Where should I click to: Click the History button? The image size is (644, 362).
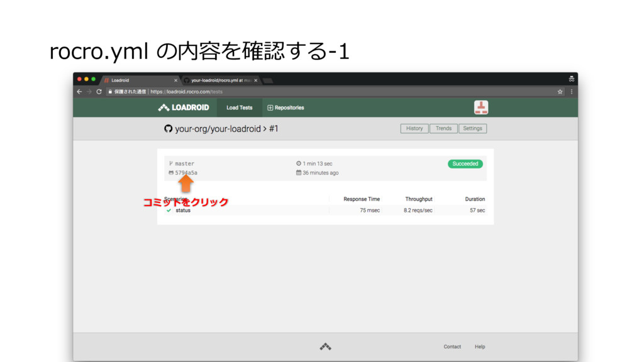click(414, 128)
